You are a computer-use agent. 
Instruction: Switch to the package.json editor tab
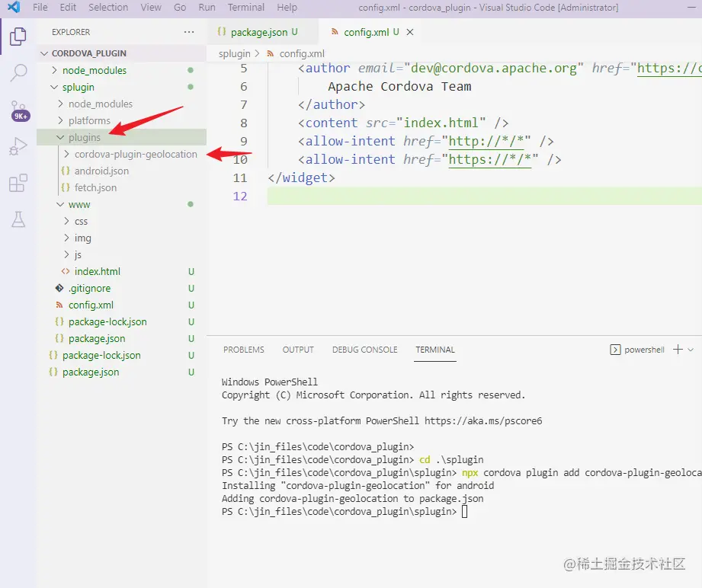[262, 32]
